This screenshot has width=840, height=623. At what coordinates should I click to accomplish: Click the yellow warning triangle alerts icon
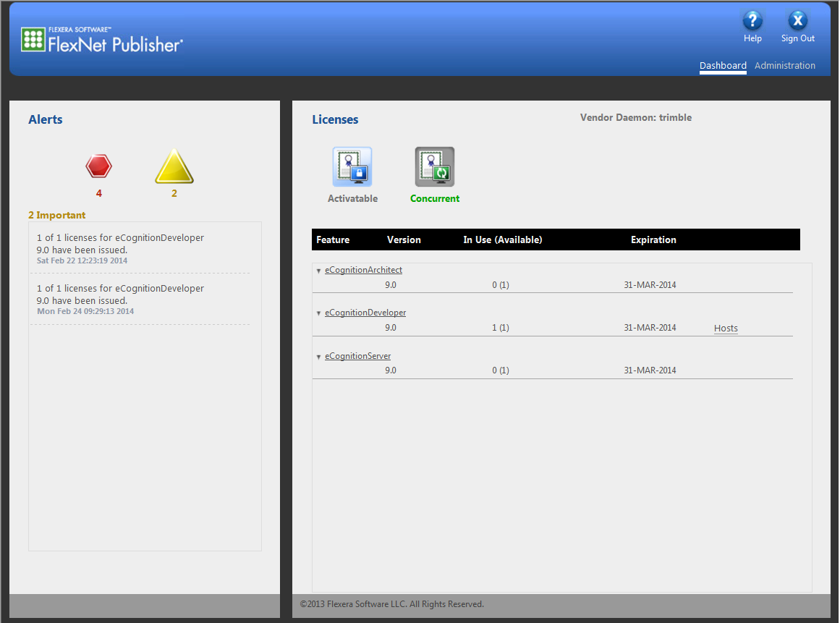pos(174,166)
